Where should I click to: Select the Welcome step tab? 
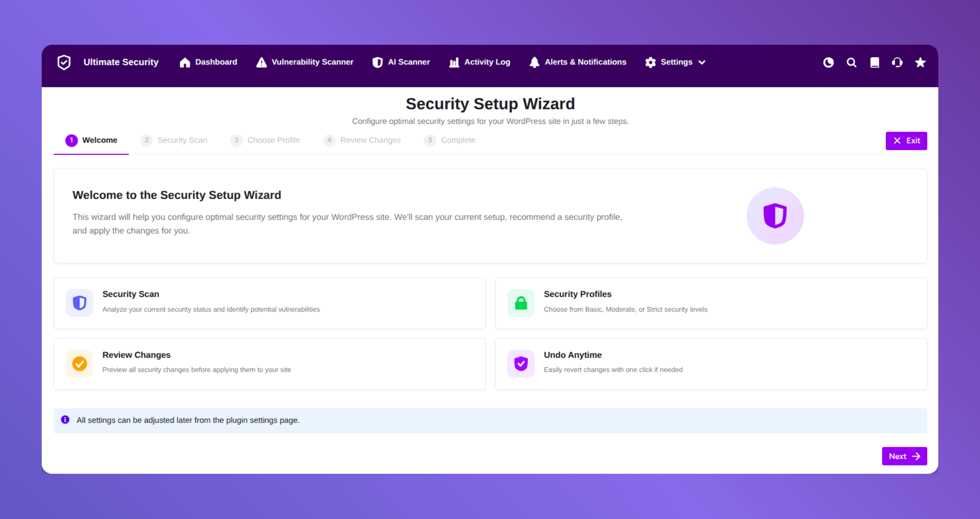[91, 140]
